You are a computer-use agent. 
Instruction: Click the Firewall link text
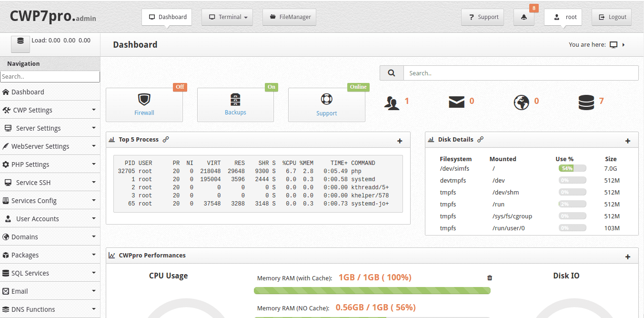[x=144, y=113]
